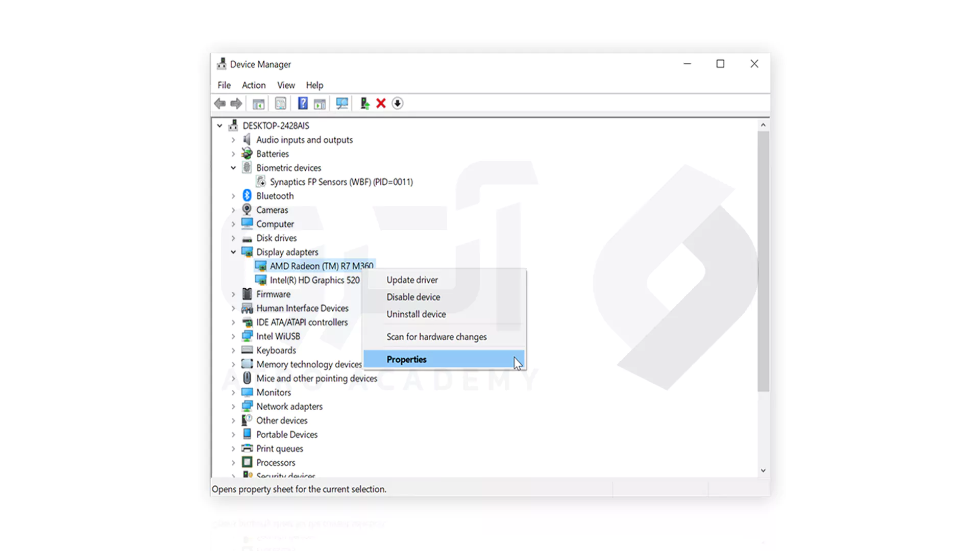Viewport: 980px width, 551px height.
Task: Click the blue Help question-mark toolbar icon
Action: tap(303, 104)
